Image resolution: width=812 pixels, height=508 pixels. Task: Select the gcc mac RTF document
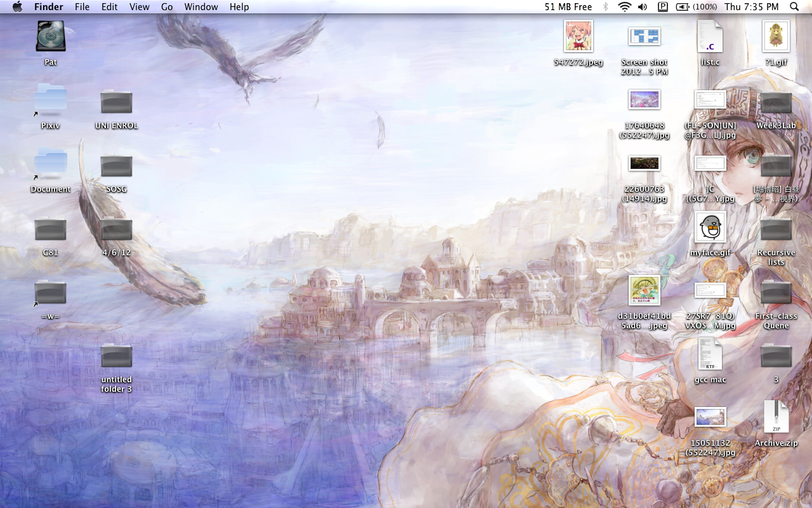710,354
